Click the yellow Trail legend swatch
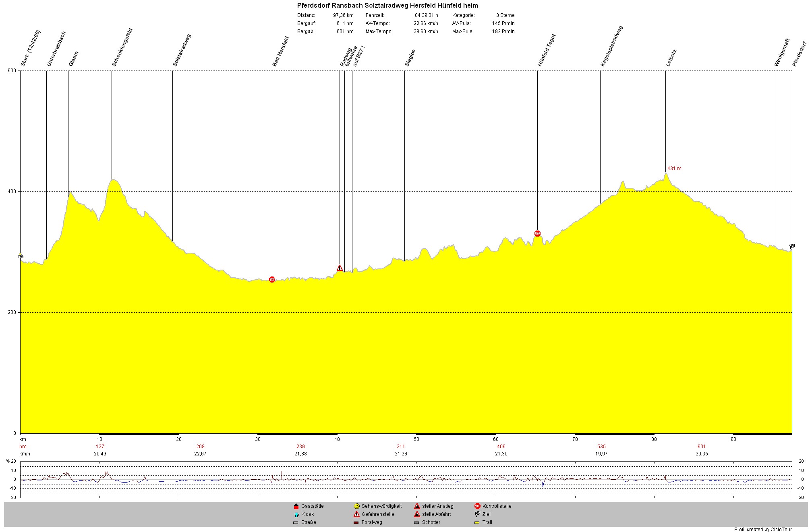812x532 pixels. click(x=477, y=523)
